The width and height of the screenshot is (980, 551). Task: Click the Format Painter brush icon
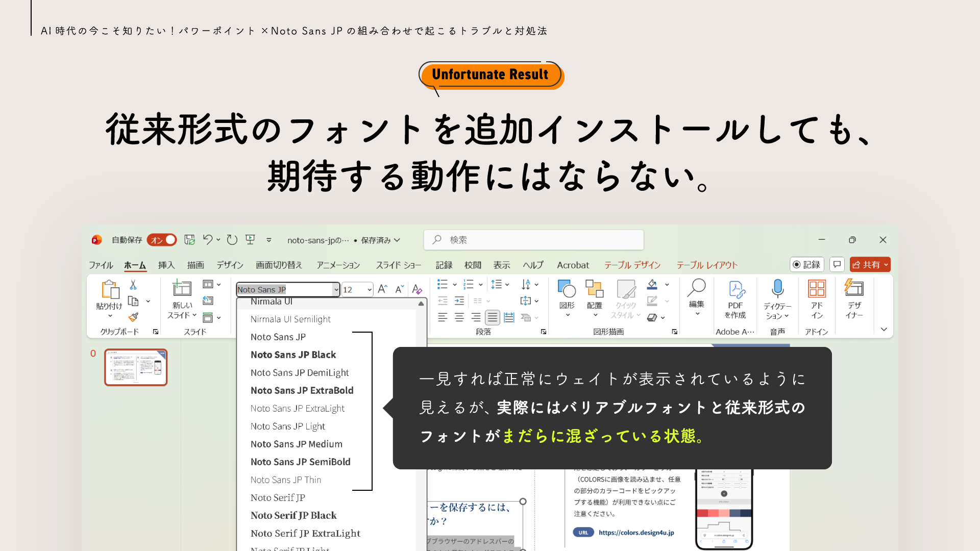click(x=134, y=317)
